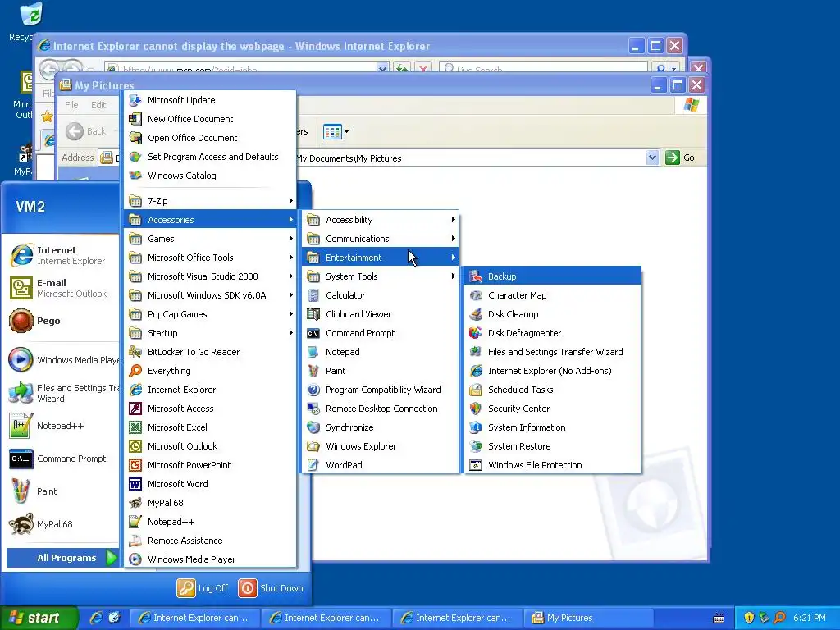Screen dimensions: 840x630
Task: Launch Windows Explorer
Action: point(381,445)
